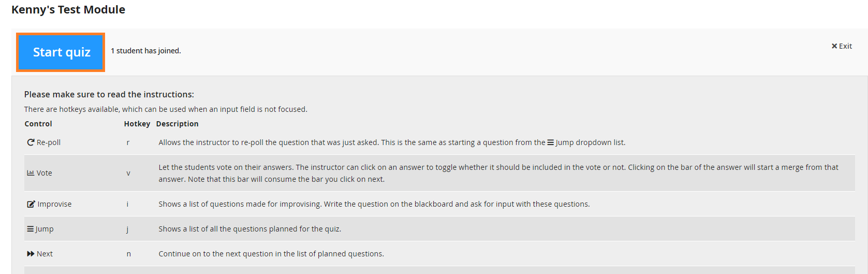Click the Control column header
The width and height of the screenshot is (868, 274).
38,124
